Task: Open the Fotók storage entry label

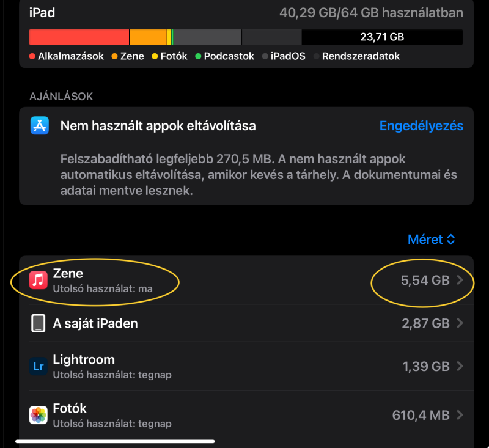Action: [x=70, y=408]
